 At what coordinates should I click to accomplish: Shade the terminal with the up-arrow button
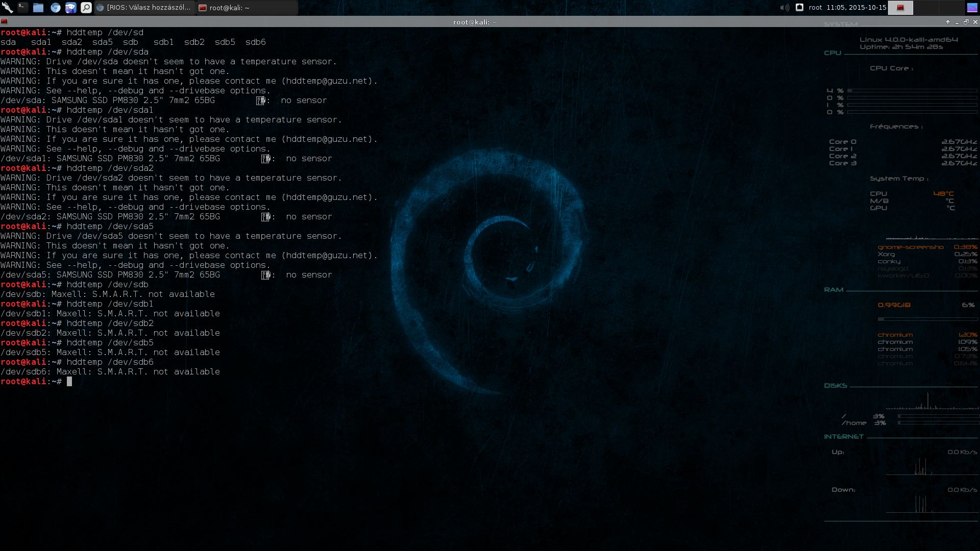pos(948,22)
